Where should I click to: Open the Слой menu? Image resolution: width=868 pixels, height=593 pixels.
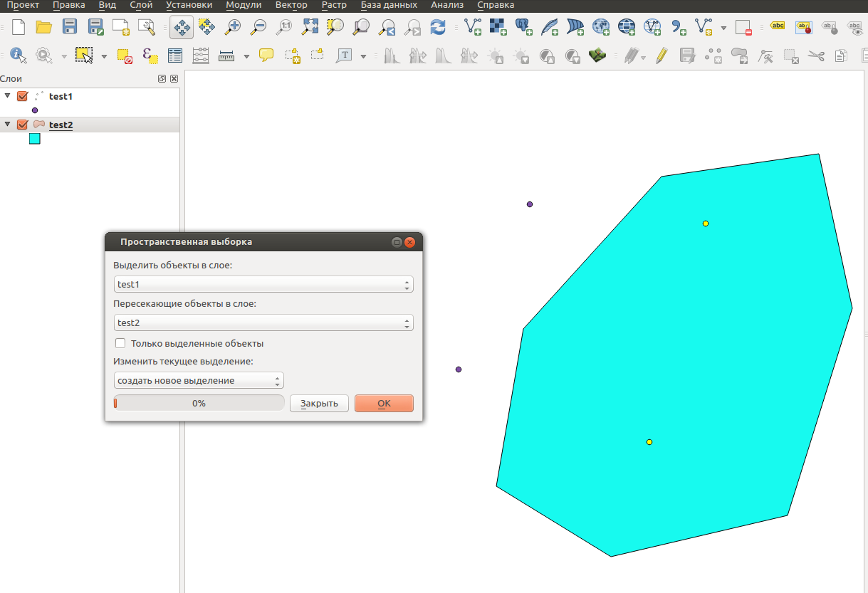pos(141,5)
